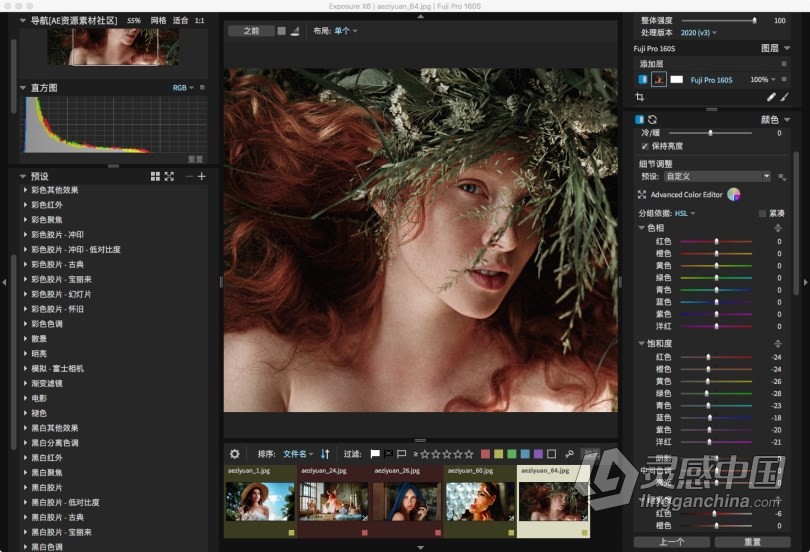
Task: Open the 图层 panel menu
Action: point(787,48)
